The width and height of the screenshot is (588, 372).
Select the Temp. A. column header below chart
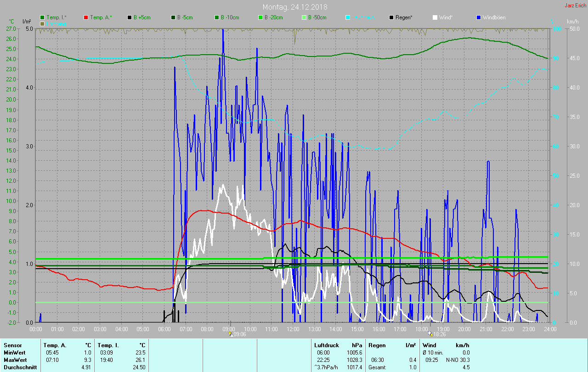point(55,345)
